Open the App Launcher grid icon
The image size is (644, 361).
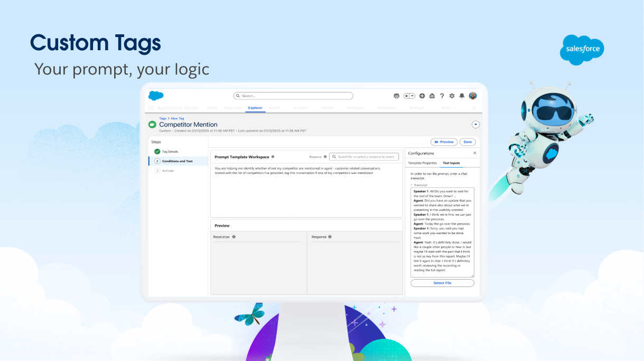tap(151, 108)
